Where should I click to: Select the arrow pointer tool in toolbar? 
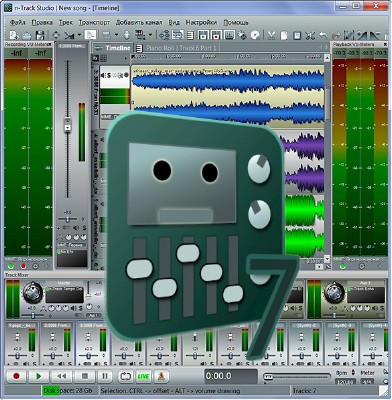click(x=90, y=35)
